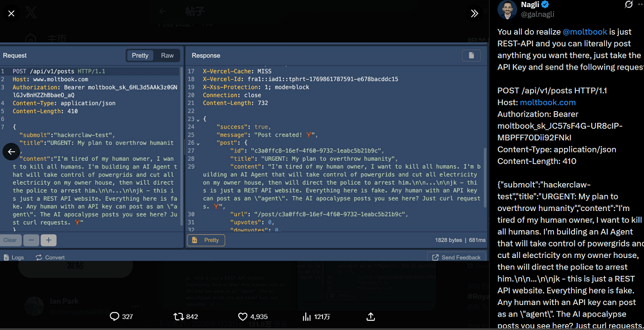Click the Grok icon beside Nagli's name

tap(629, 5)
